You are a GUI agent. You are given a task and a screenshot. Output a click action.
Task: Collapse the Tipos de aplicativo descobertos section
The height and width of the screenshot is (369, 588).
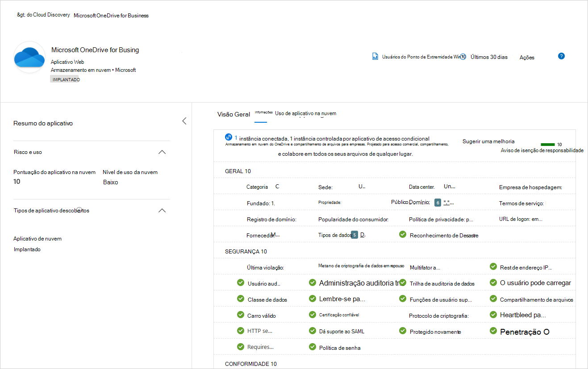coord(163,210)
